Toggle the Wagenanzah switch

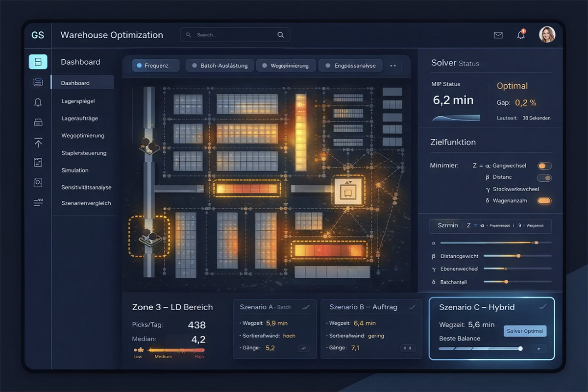tap(544, 200)
